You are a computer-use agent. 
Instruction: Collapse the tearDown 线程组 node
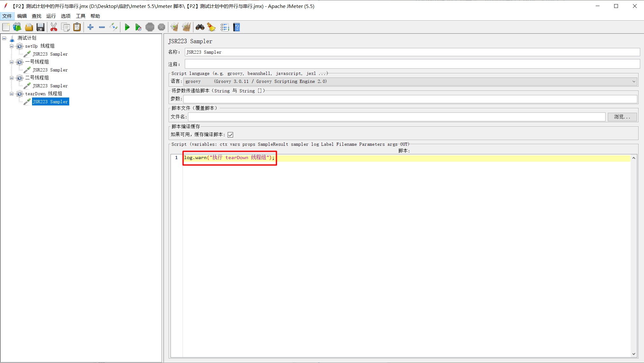12,94
